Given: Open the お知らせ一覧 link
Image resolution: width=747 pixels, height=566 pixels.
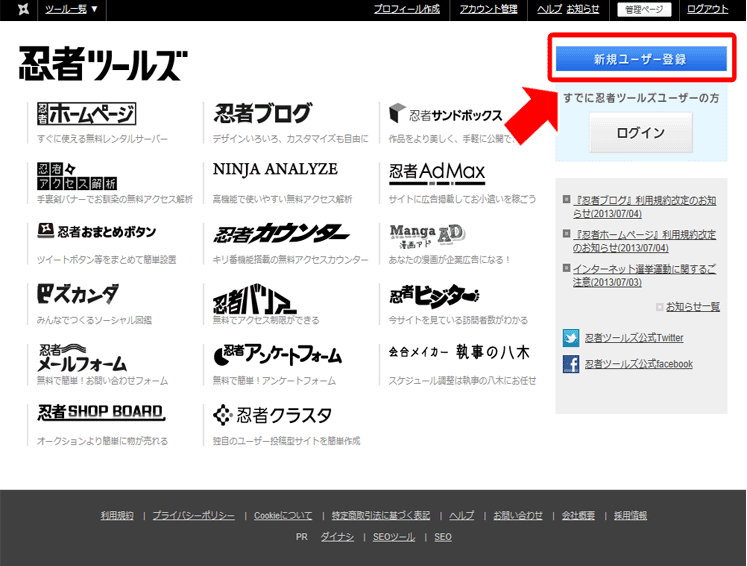Looking at the screenshot, I should pos(693,306).
